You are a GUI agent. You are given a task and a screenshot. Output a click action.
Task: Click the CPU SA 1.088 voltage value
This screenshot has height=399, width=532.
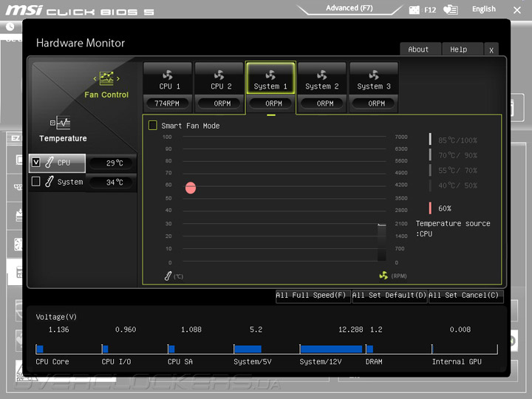(191, 330)
